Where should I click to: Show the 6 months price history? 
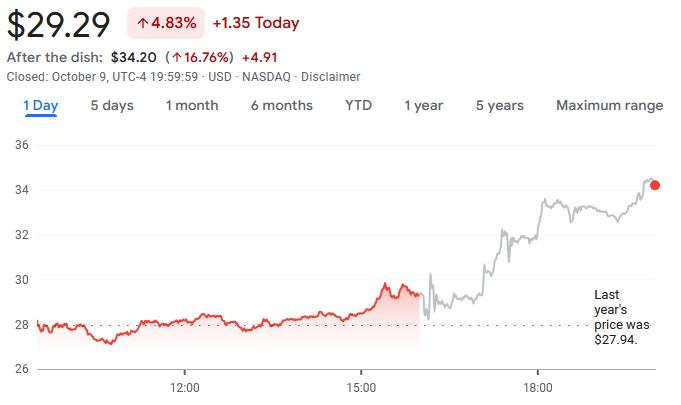click(282, 105)
